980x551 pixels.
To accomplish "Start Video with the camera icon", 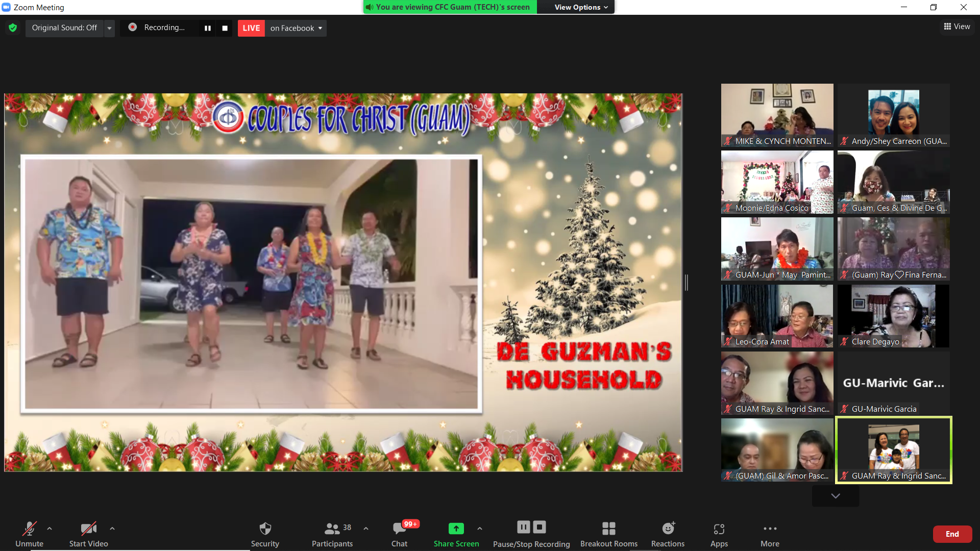I will click(88, 534).
